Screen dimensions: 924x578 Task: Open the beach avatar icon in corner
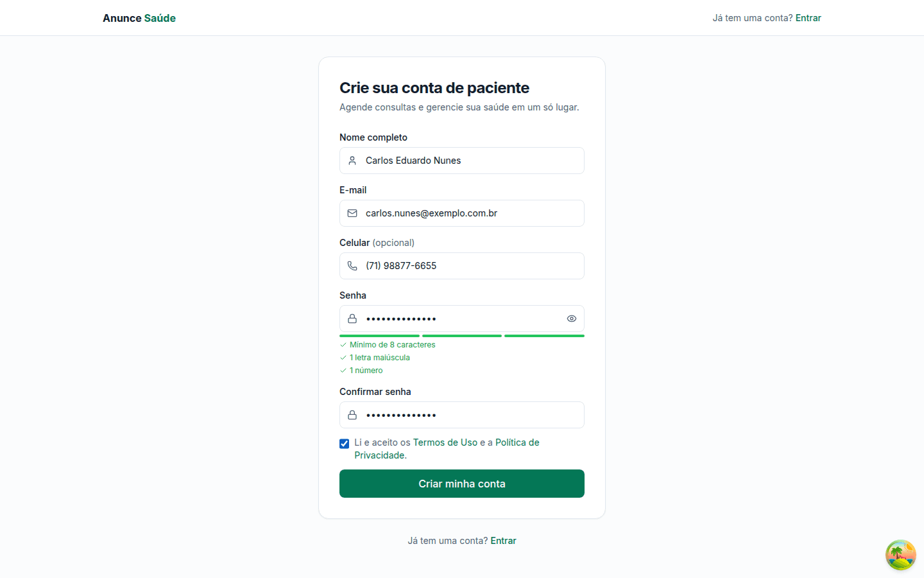coord(901,555)
